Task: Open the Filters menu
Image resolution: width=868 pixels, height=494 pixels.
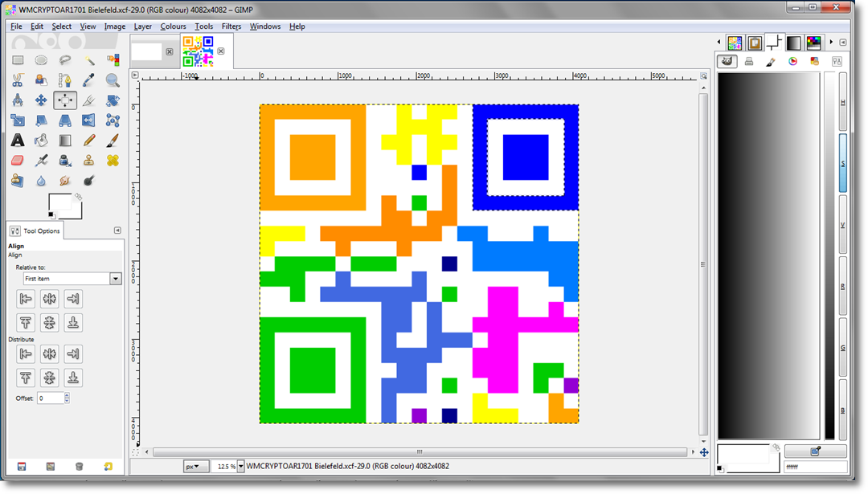Action: coord(231,26)
